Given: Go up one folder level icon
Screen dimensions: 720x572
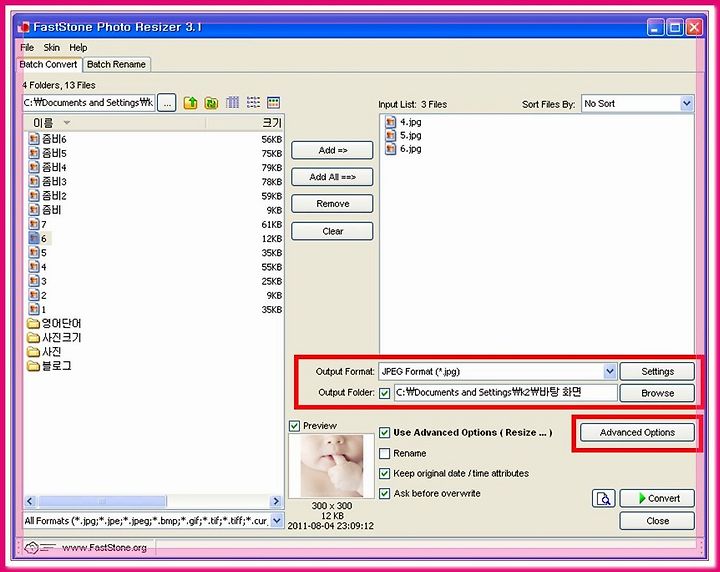Looking at the screenshot, I should (x=191, y=103).
